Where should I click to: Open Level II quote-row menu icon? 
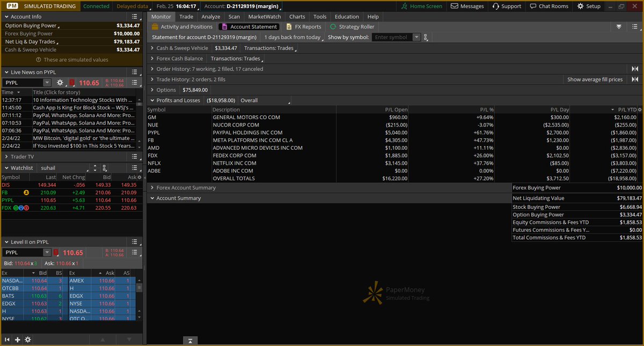(x=135, y=253)
